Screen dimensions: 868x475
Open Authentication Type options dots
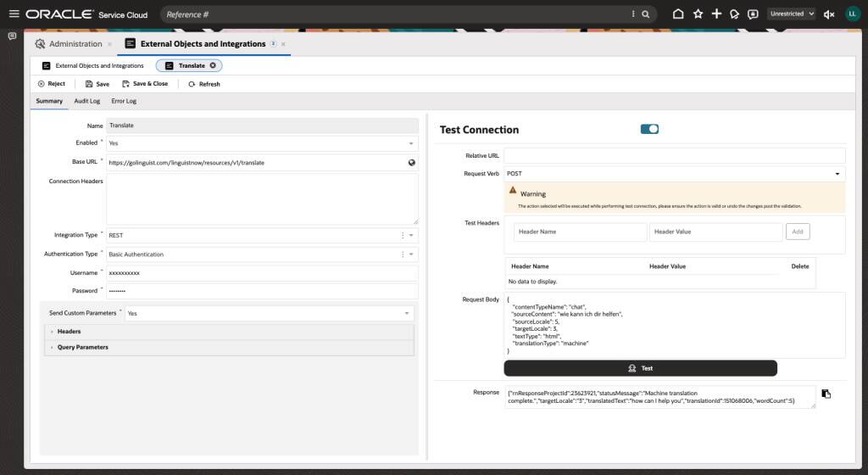[x=403, y=254]
